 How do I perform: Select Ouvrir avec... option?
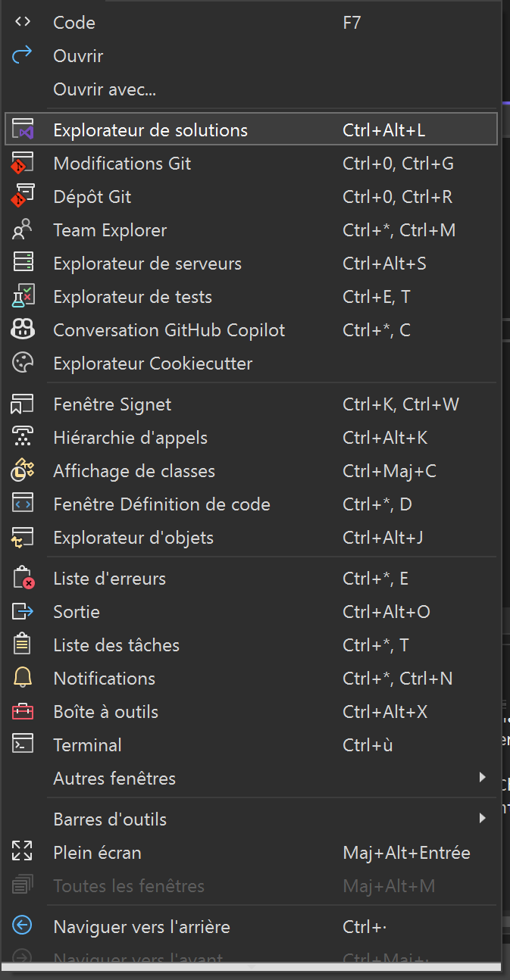coord(105,89)
